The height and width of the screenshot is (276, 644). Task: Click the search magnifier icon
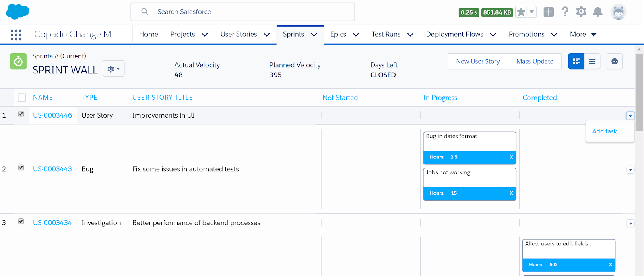(x=144, y=12)
